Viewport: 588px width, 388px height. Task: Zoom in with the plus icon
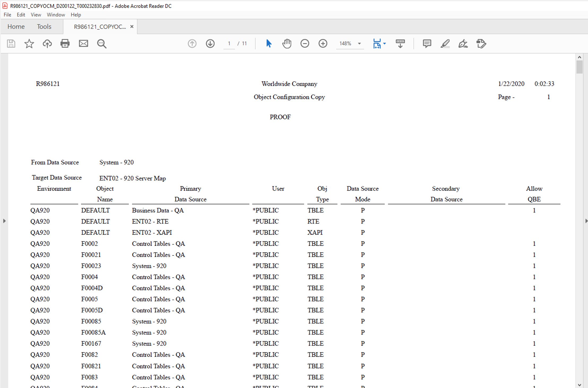[x=323, y=43]
